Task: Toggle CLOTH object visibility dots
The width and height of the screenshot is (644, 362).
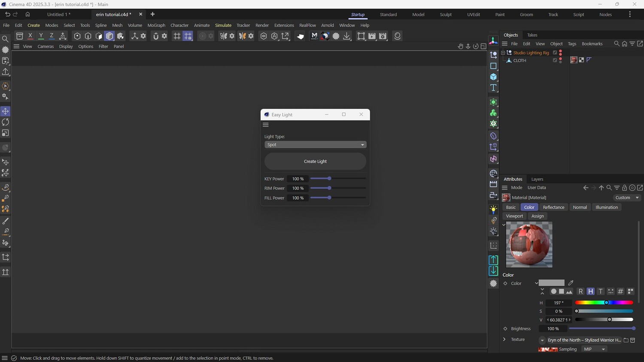Action: pos(560,60)
